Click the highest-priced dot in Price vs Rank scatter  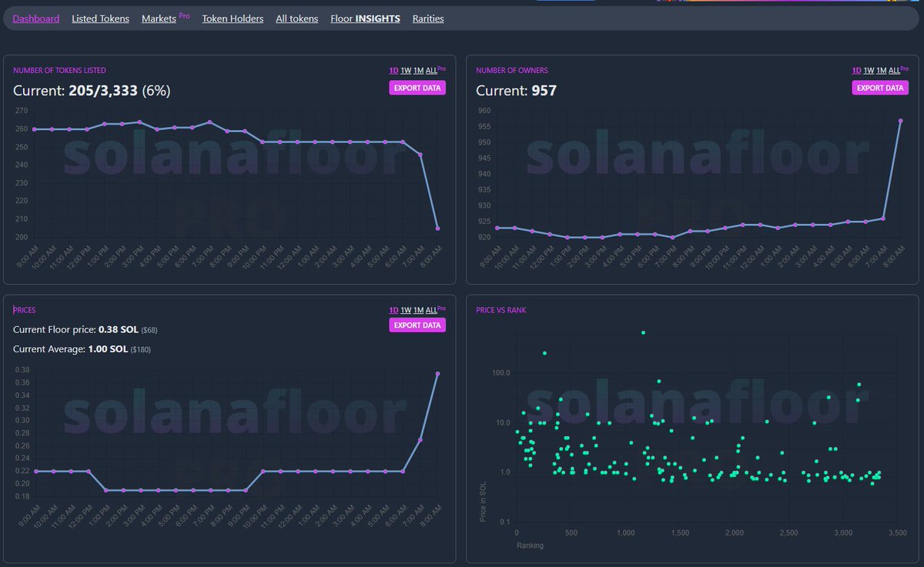[643, 332]
